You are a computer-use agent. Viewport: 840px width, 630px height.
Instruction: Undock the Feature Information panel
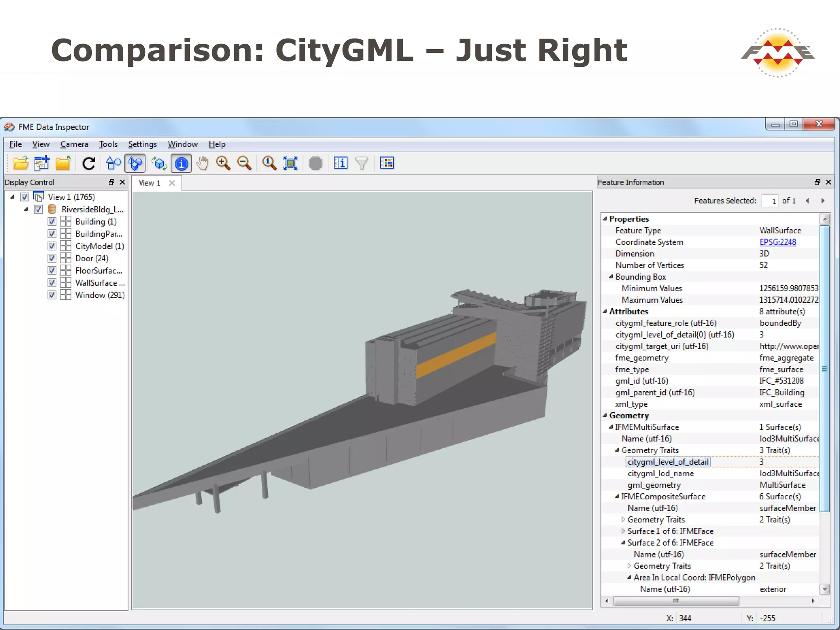[x=817, y=182]
